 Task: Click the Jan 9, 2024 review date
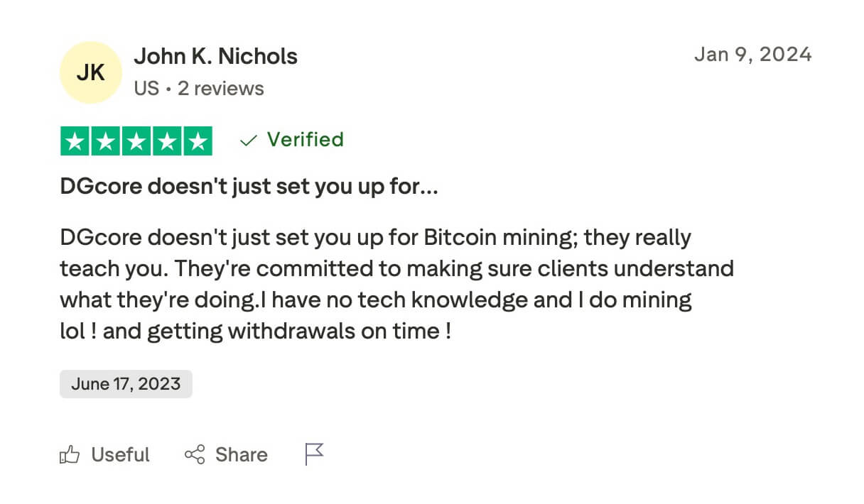click(752, 54)
